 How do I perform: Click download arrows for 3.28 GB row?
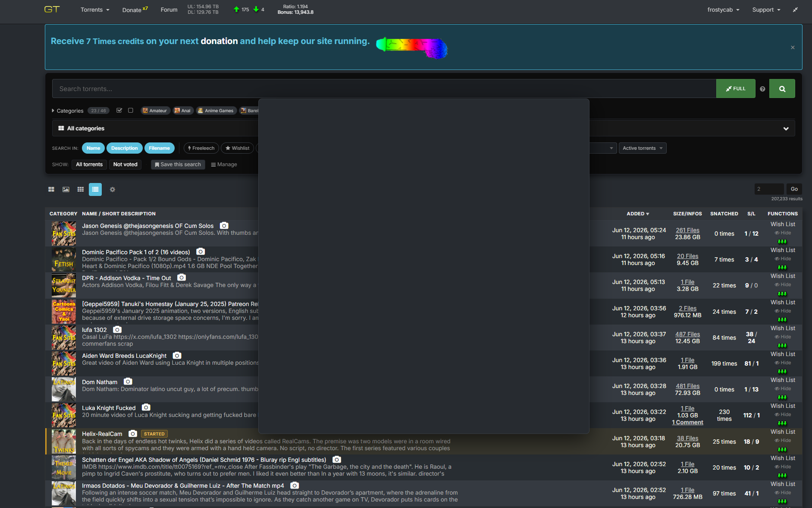pyautogui.click(x=782, y=293)
